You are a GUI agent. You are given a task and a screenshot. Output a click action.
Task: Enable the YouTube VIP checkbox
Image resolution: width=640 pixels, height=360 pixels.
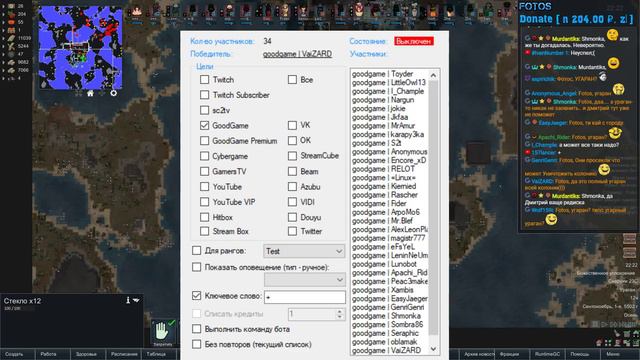click(x=204, y=202)
